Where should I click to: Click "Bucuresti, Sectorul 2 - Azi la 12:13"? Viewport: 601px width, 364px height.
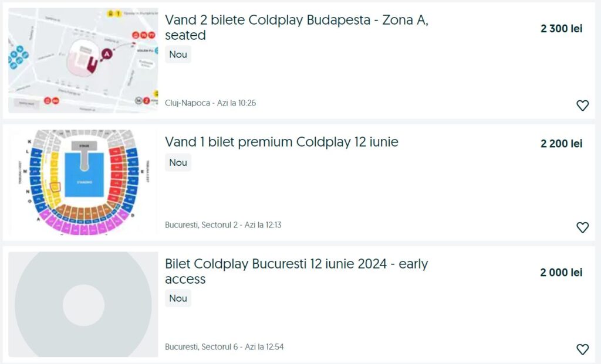[x=223, y=224]
